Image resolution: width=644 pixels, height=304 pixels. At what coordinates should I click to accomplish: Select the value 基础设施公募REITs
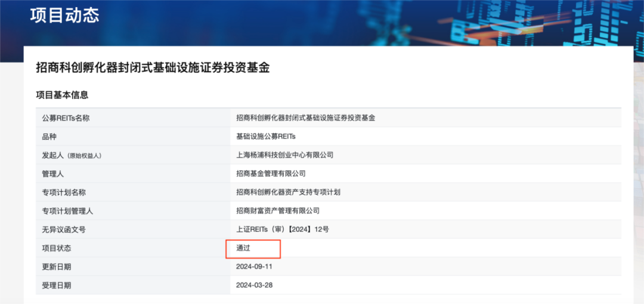[266, 137]
